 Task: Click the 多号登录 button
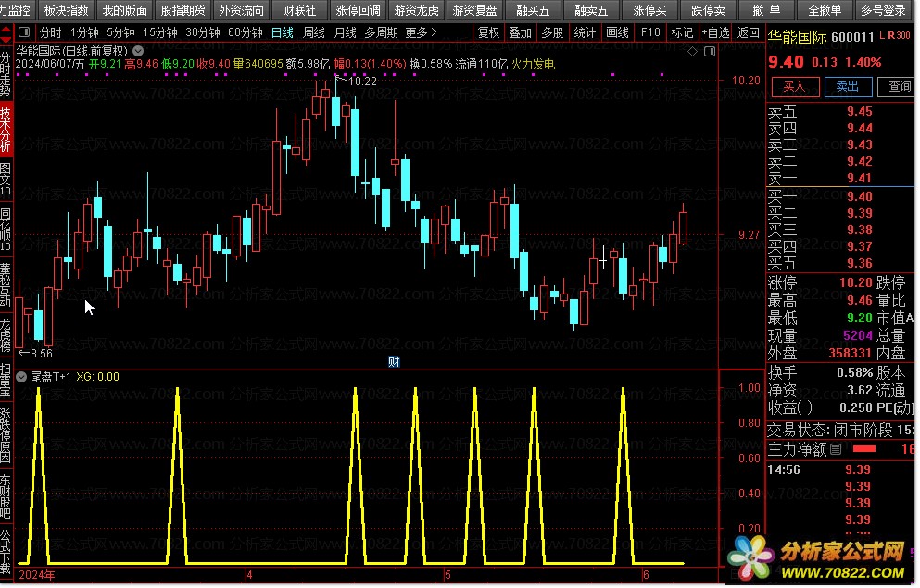coord(883,10)
